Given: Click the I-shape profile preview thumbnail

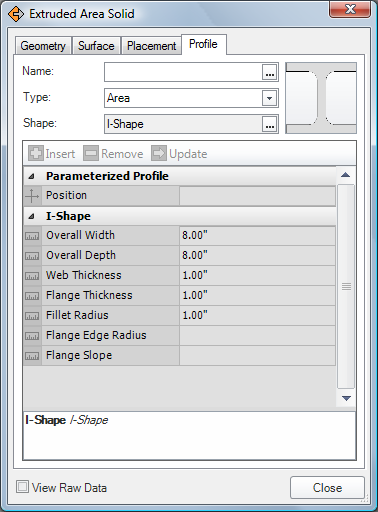Looking at the screenshot, I should click(x=321, y=98).
